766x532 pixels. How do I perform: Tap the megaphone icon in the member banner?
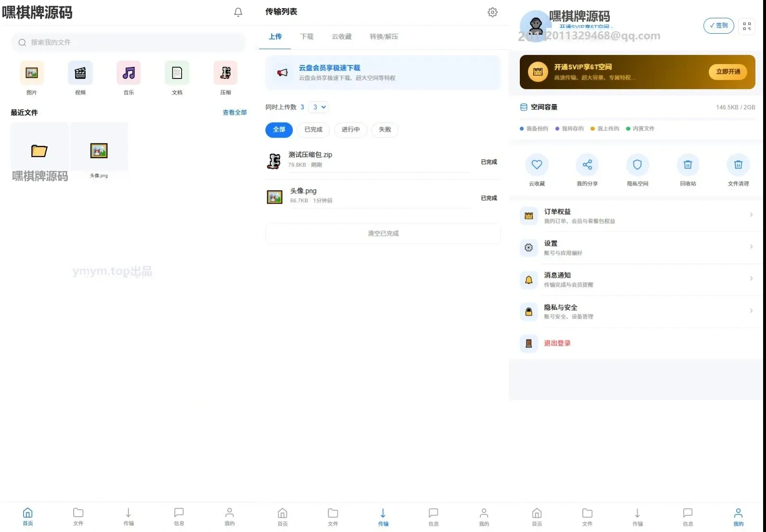282,73
